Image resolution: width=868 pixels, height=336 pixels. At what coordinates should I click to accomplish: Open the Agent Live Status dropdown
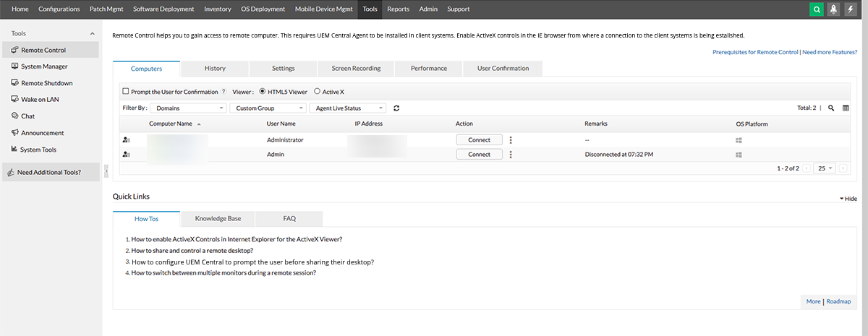coord(347,108)
